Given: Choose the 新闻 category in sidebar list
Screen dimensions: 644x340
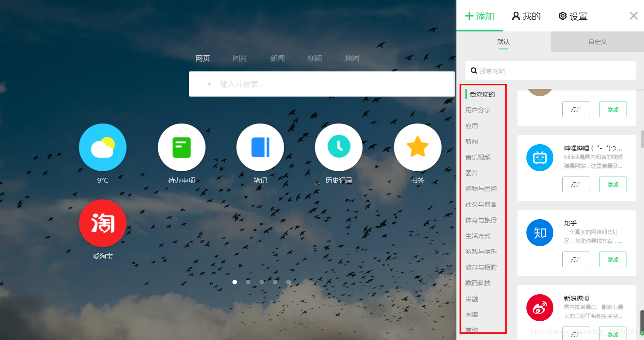Looking at the screenshot, I should click(472, 141).
